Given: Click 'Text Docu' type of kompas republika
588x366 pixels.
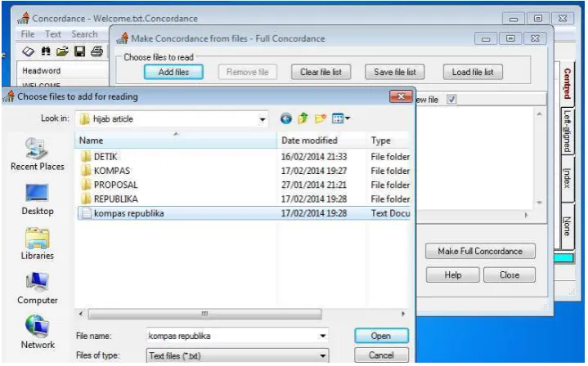Looking at the screenshot, I should [x=390, y=213].
